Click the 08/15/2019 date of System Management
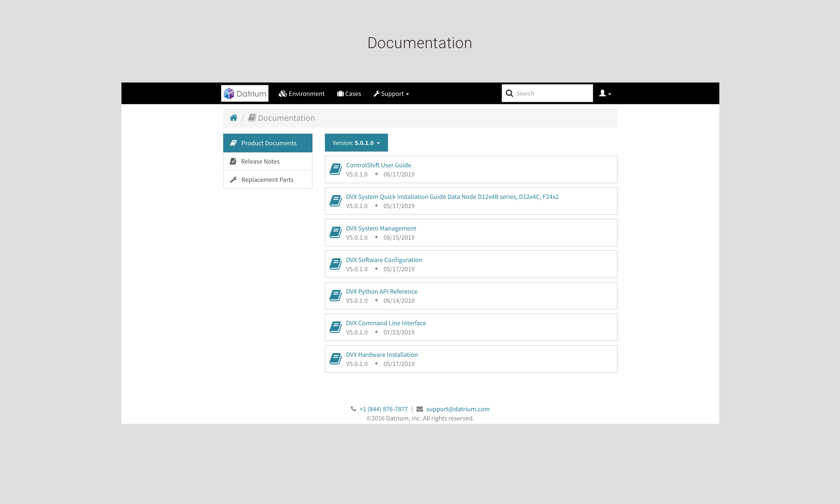 pos(399,238)
